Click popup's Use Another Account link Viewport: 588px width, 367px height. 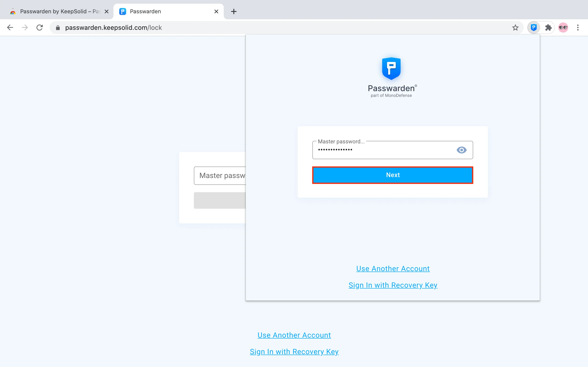coord(393,268)
